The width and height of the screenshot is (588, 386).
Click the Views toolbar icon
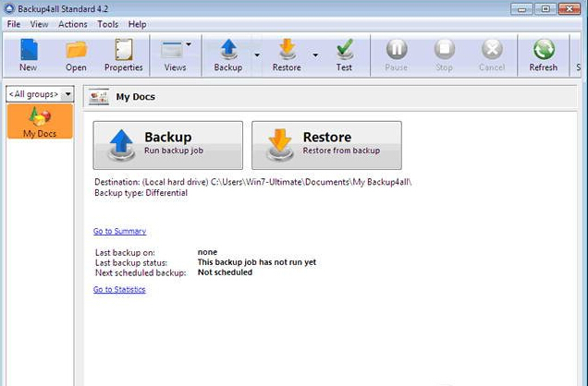tap(174, 54)
